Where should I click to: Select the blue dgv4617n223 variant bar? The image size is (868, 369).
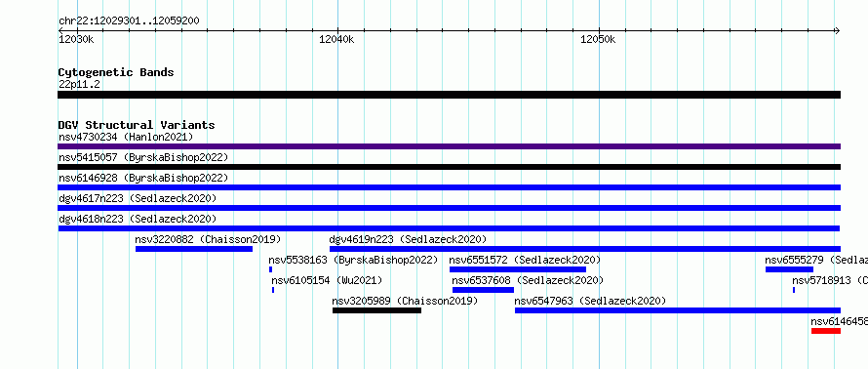pos(449,208)
